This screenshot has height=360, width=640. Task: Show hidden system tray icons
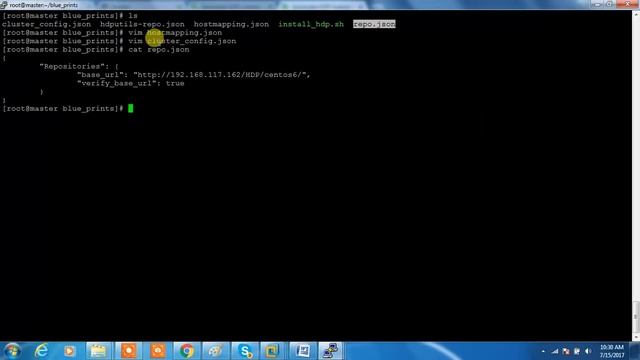(x=543, y=351)
